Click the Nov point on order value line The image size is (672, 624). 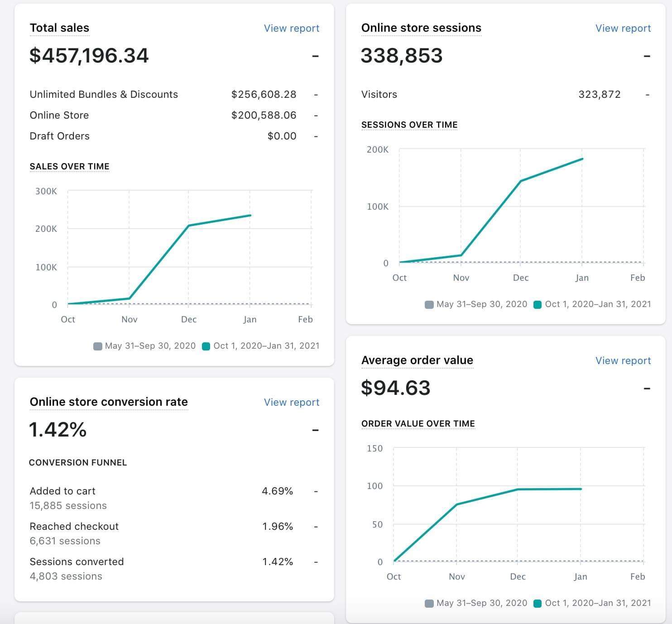click(x=456, y=504)
